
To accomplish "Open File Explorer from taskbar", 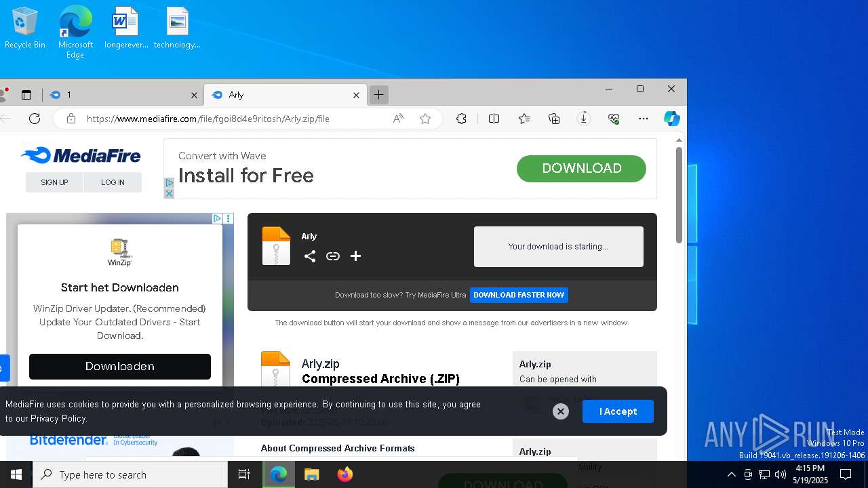I will click(x=311, y=474).
